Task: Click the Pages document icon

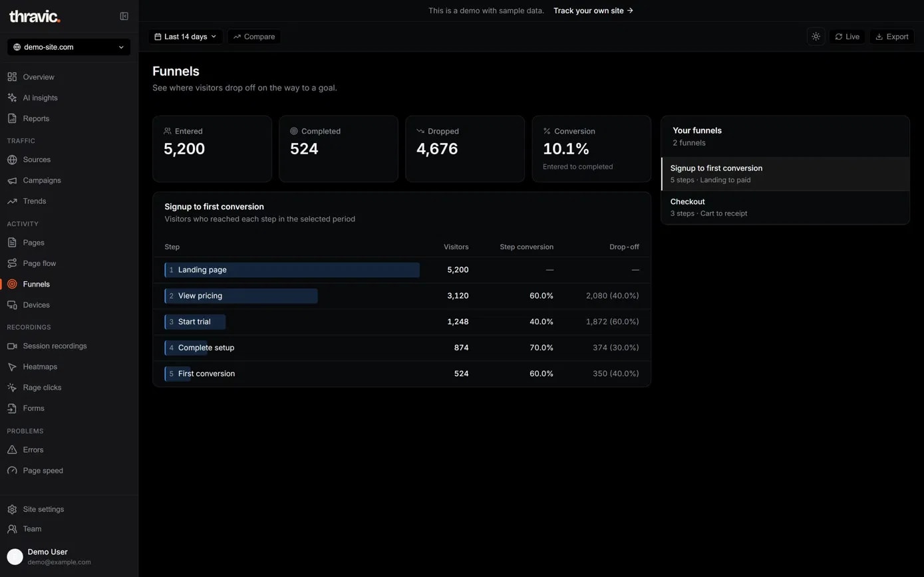Action: (12, 243)
